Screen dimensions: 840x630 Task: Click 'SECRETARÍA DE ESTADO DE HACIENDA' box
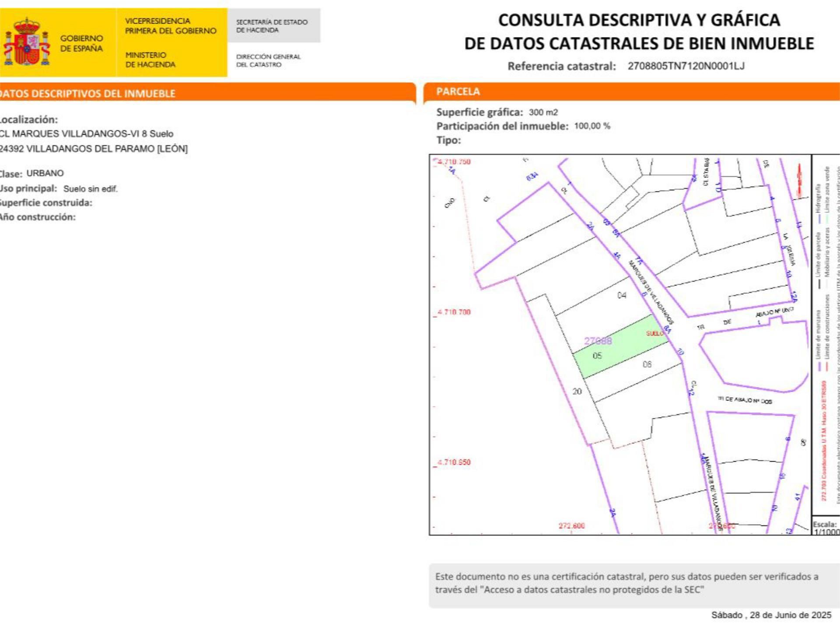point(274,25)
